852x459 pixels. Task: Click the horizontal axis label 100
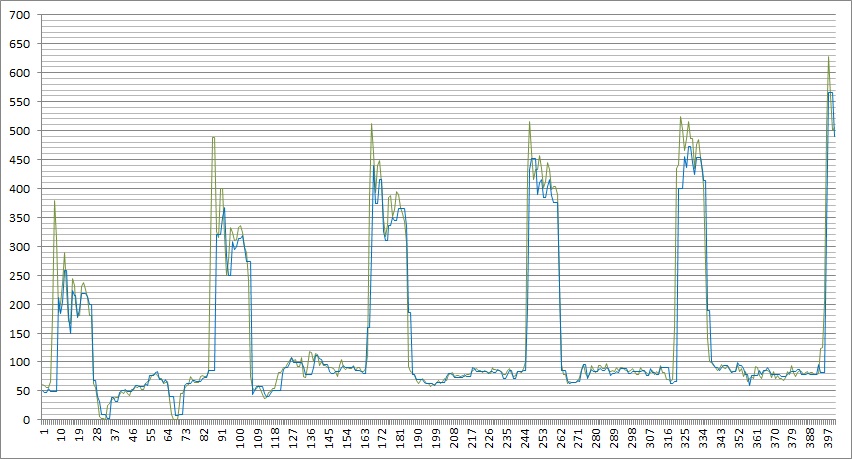coord(240,438)
